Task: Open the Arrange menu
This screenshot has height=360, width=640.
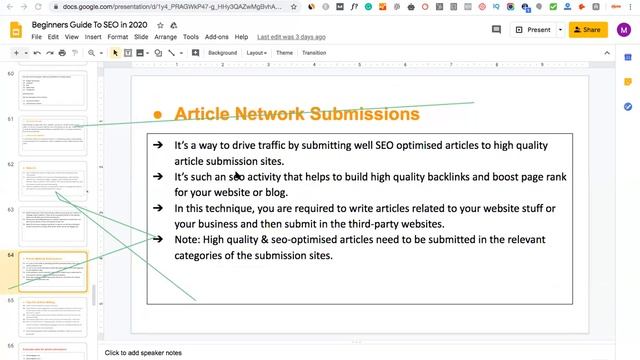Action: pyautogui.click(x=166, y=37)
